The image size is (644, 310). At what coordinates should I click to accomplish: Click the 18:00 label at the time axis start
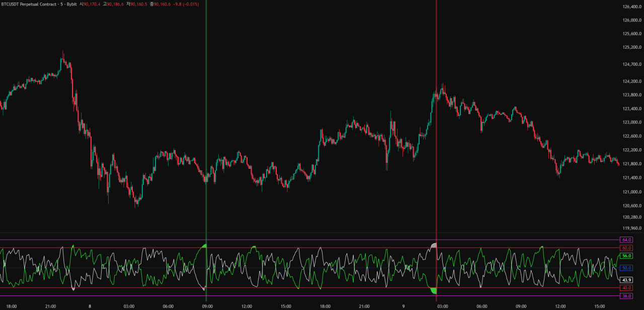pos(11,306)
